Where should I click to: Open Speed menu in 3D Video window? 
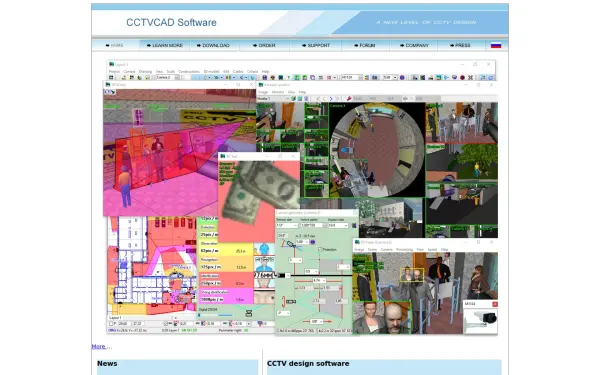[432, 249]
